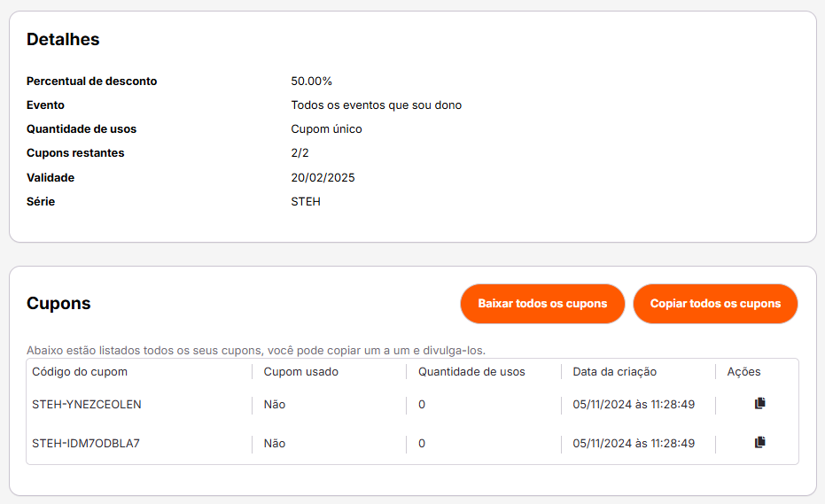Select the coupon code STEH-YNEZCEOLEN cell
Viewport: 825px width, 504px height.
pyautogui.click(x=86, y=405)
